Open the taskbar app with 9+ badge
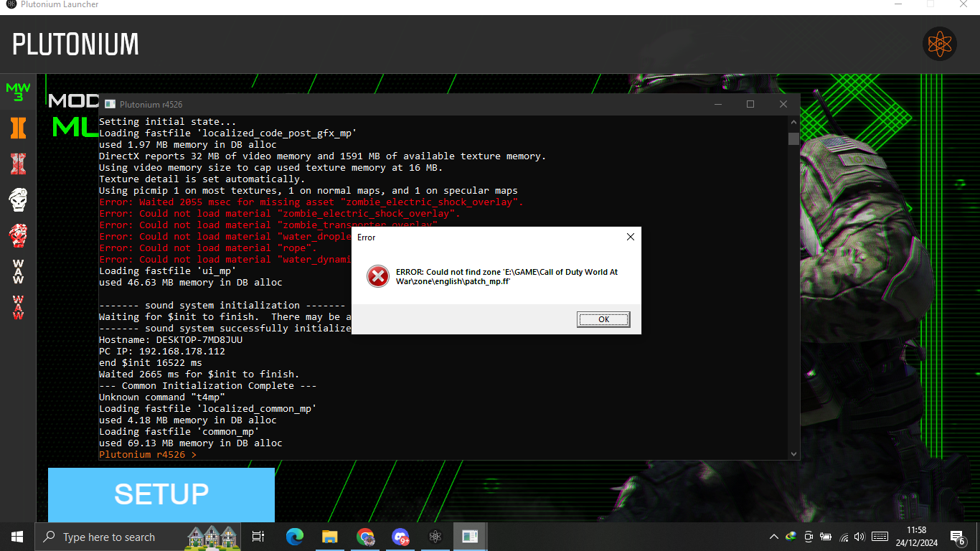This screenshot has width=980, height=551. [400, 537]
